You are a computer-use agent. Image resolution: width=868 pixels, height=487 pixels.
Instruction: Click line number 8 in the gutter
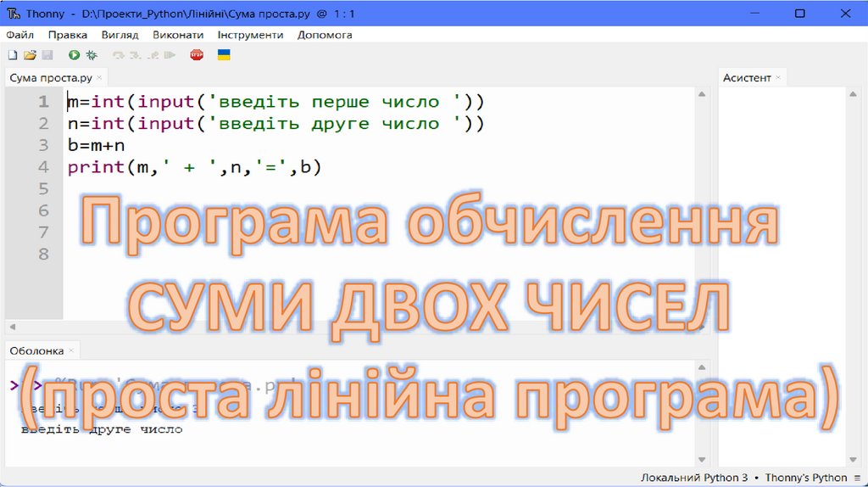tap(44, 255)
